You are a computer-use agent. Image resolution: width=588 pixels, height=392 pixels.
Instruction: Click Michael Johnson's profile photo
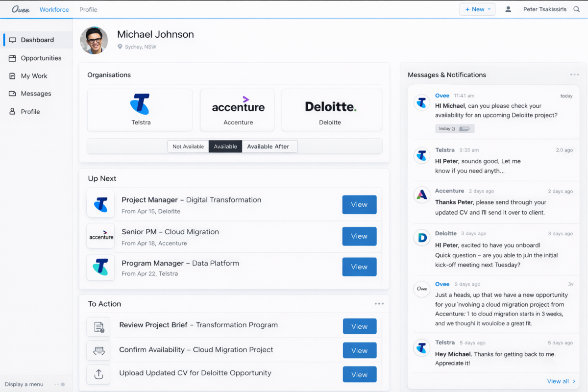[94, 40]
